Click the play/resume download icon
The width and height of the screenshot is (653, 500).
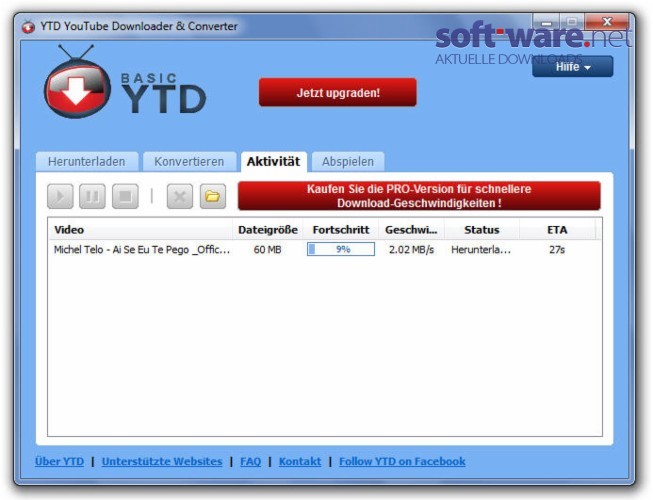click(x=60, y=196)
